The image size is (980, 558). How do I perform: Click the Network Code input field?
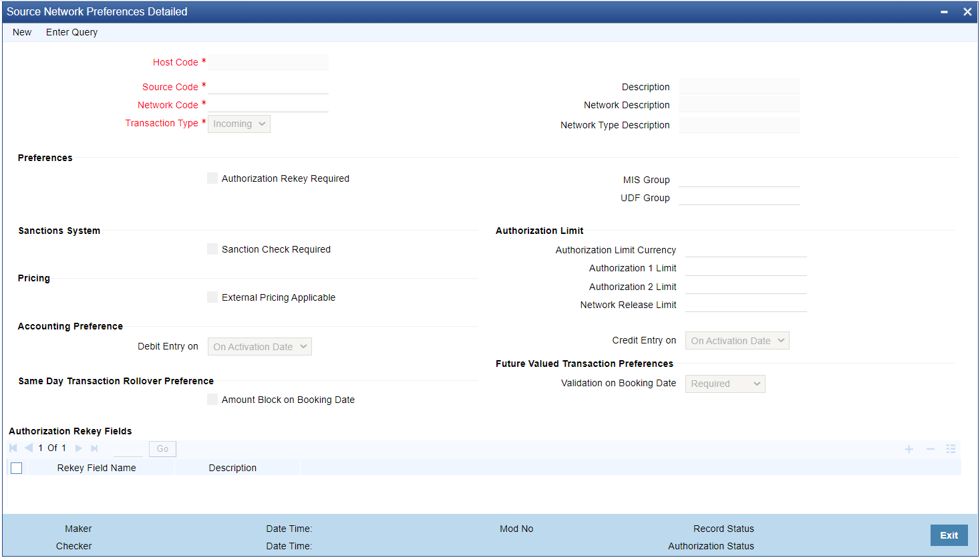(x=269, y=104)
